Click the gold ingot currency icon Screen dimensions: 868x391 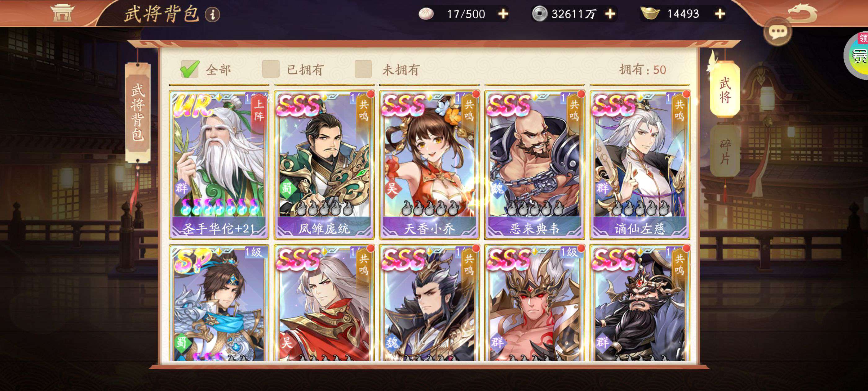click(x=650, y=14)
